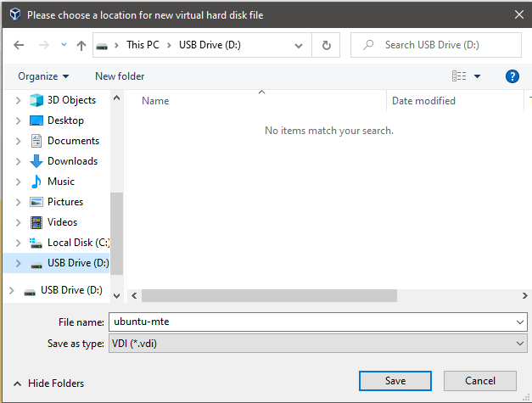The image size is (532, 403).
Task: Click navigation pane scroll up arrow
Action: [x=117, y=98]
